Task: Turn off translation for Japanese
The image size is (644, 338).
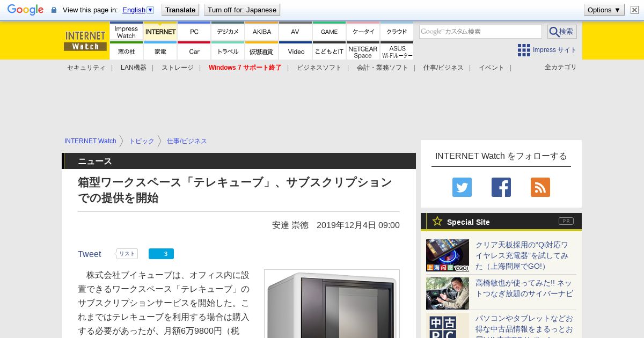Action: 241,10
